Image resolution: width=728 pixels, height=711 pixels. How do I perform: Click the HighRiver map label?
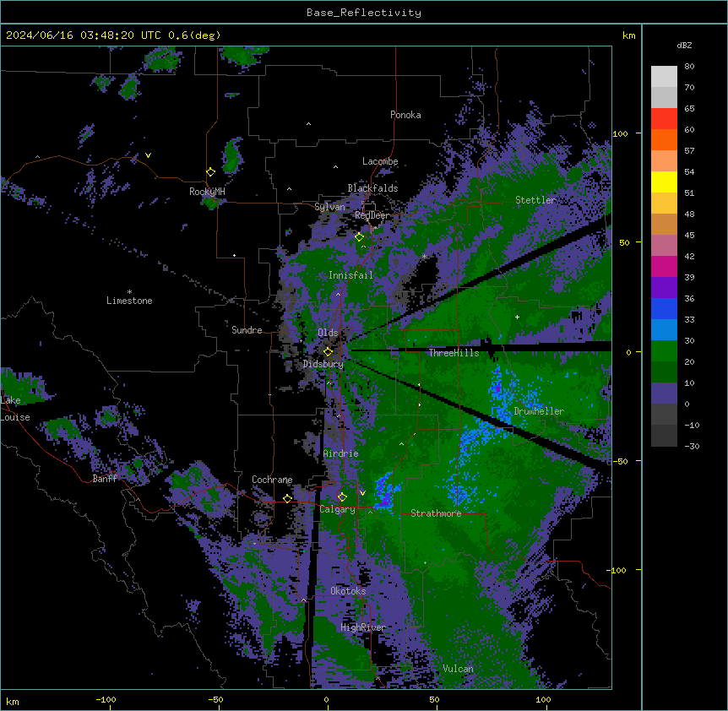pos(363,627)
